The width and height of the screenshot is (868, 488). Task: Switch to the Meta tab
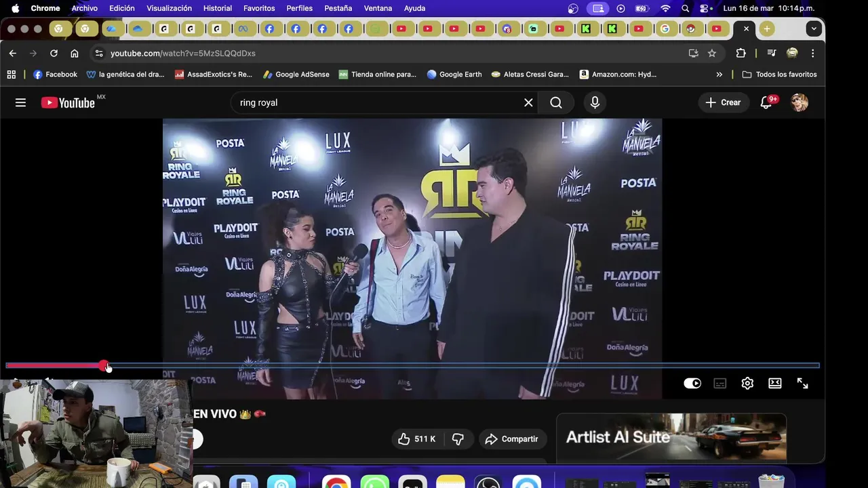point(243,28)
